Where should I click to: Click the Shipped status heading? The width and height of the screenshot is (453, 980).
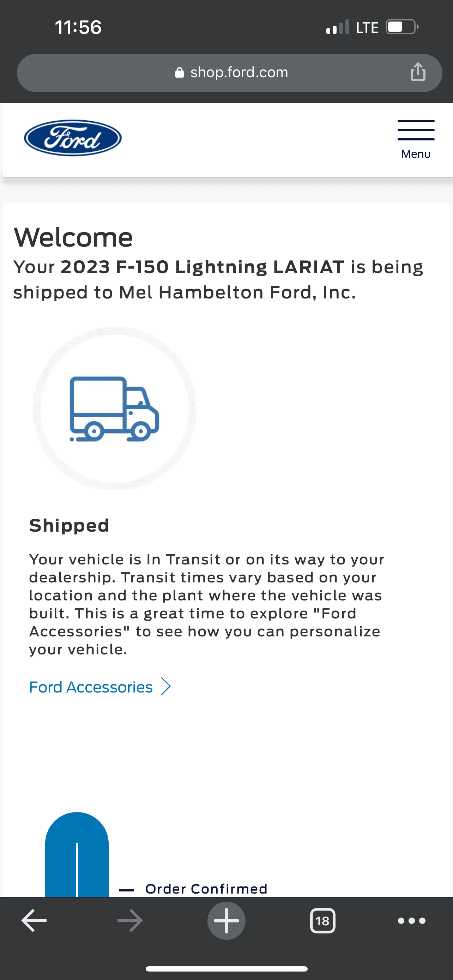pos(69,525)
